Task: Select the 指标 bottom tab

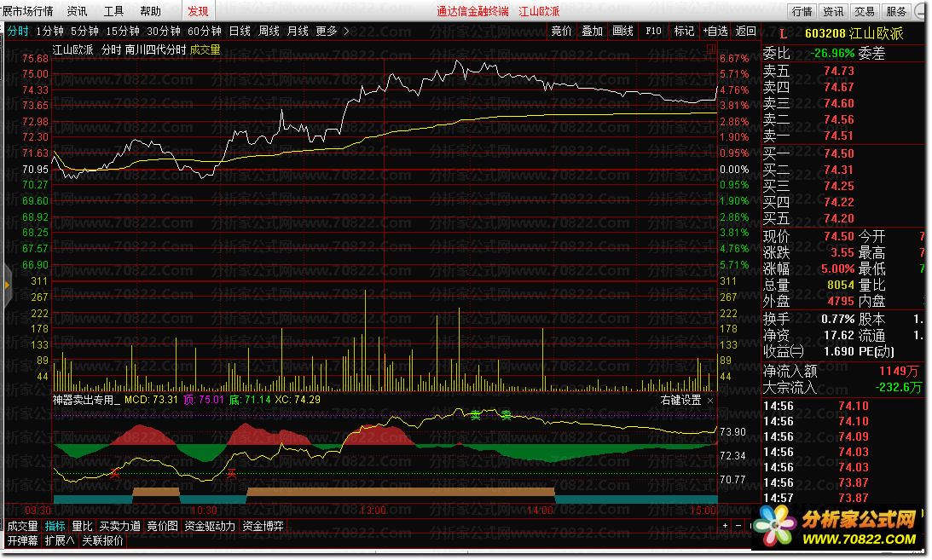Action: point(55,526)
